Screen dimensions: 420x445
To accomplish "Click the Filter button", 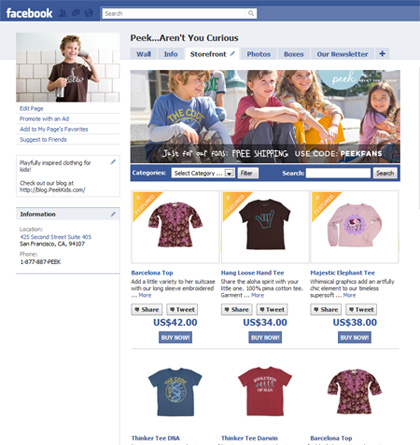I will (248, 173).
